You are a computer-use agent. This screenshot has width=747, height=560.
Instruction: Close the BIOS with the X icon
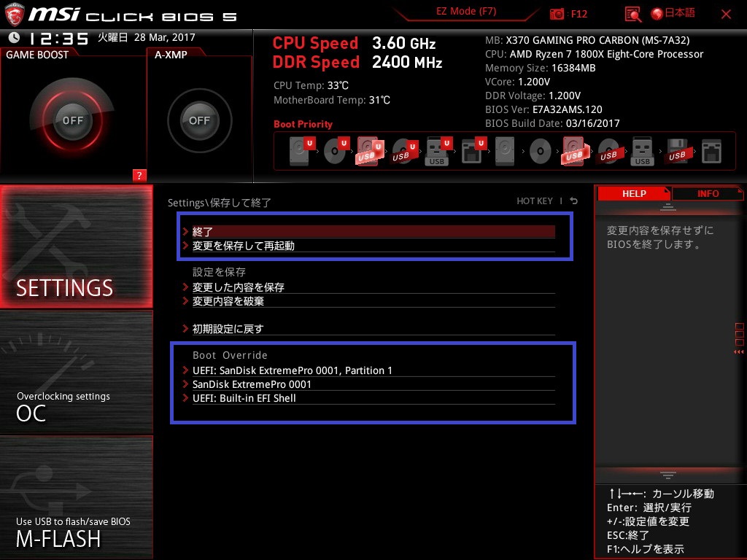[x=726, y=15]
